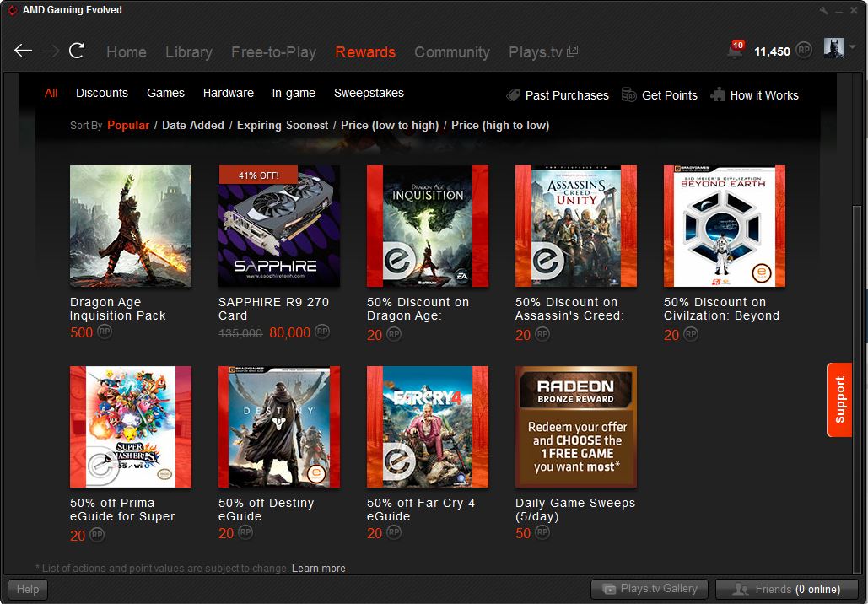
Task: Click the refresh page icon
Action: (x=77, y=51)
